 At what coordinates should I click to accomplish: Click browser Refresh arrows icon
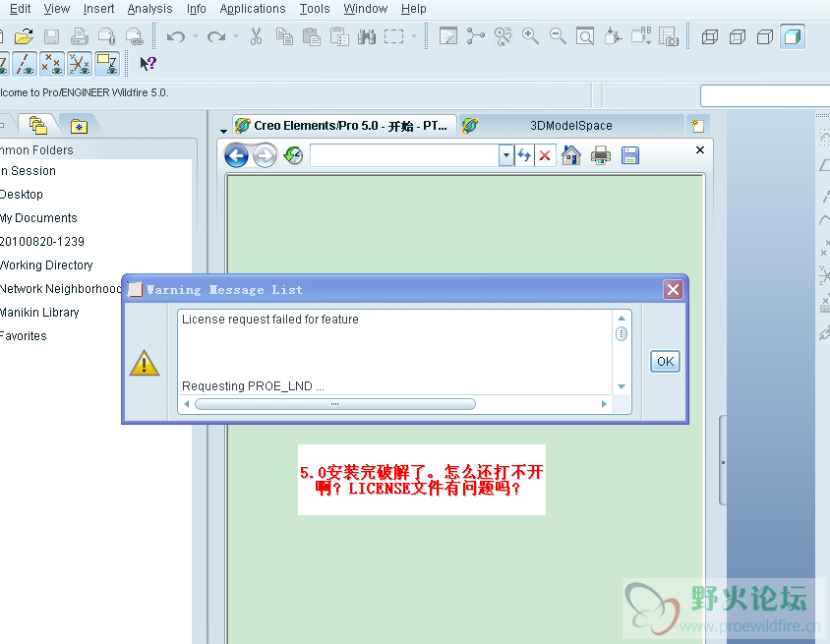[524, 155]
